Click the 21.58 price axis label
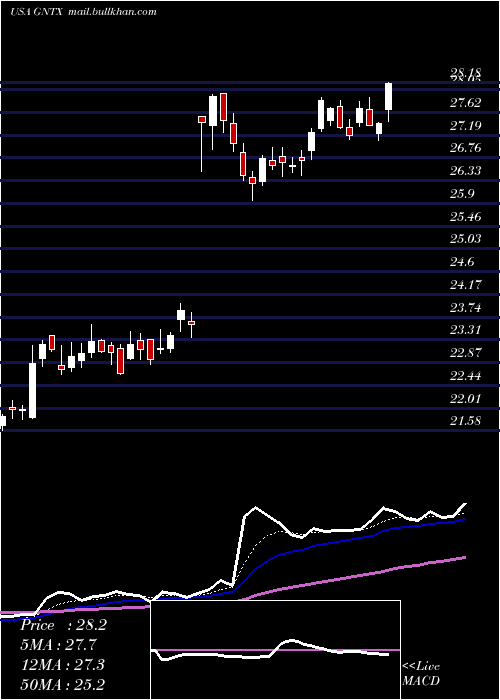Screen dimensions: 500x700 (x=466, y=421)
